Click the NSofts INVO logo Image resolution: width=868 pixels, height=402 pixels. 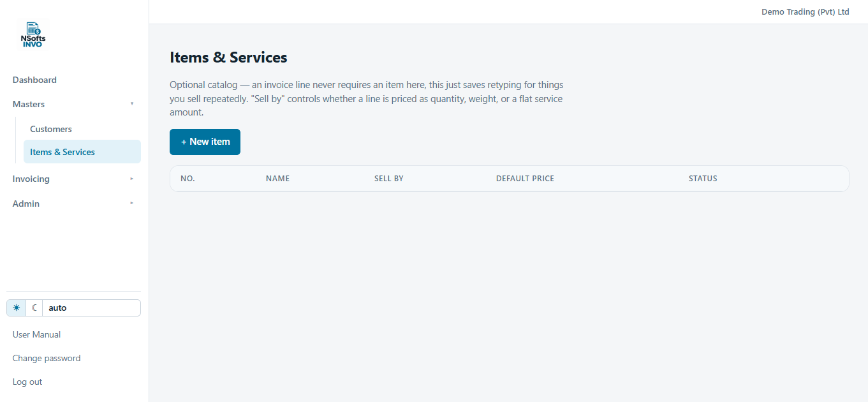coord(33,35)
